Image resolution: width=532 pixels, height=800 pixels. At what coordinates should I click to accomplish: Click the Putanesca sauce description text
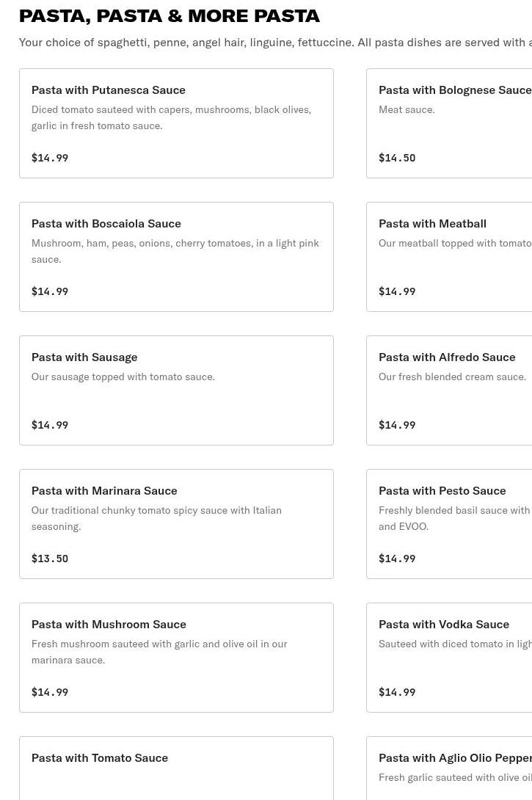[171, 117]
